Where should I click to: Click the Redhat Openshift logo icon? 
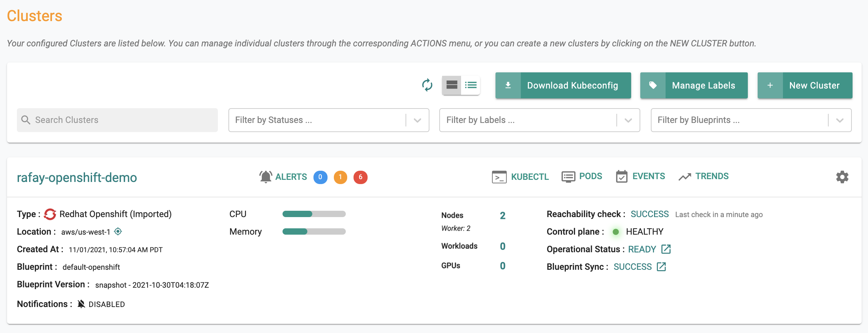click(x=50, y=214)
